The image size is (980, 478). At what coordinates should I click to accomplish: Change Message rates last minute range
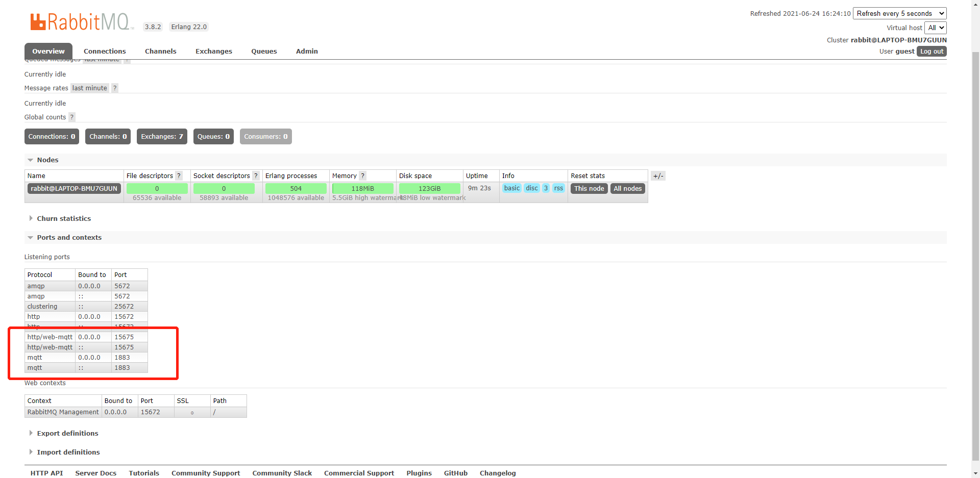[90, 88]
